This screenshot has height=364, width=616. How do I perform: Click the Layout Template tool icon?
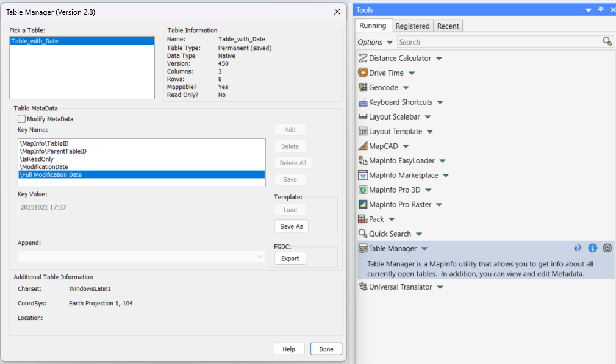coord(363,131)
